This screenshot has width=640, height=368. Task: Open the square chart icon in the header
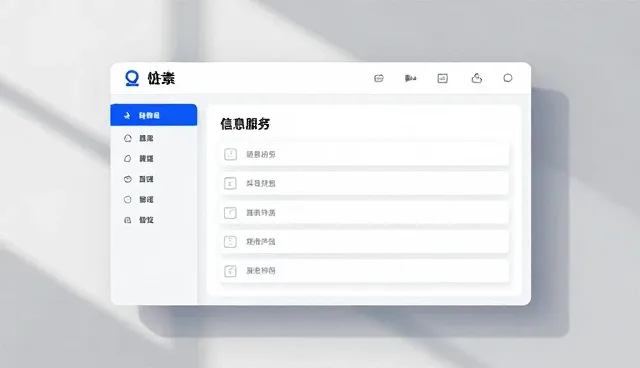[442, 78]
